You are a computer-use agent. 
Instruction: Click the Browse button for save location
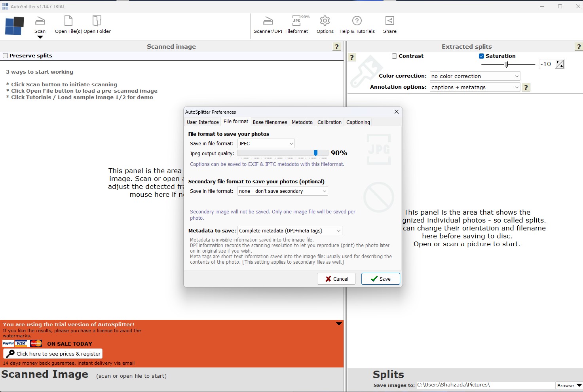(x=566, y=385)
